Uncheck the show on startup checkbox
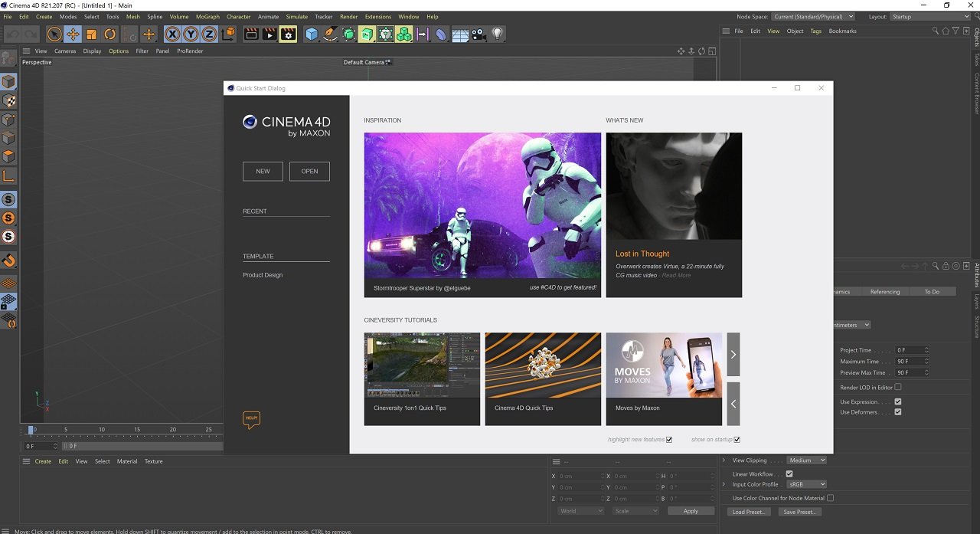This screenshot has height=534, width=980. click(x=737, y=440)
